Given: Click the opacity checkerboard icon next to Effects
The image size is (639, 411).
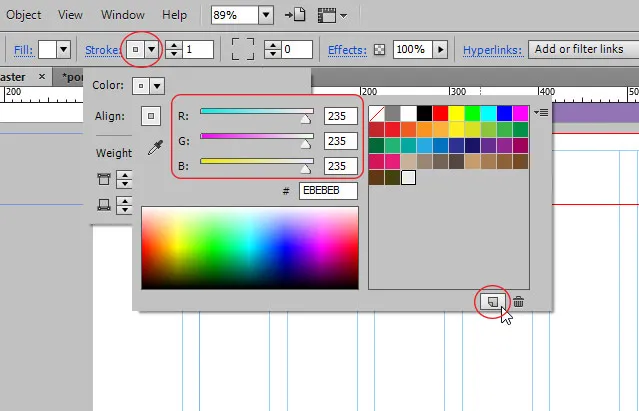Looking at the screenshot, I should tap(379, 49).
